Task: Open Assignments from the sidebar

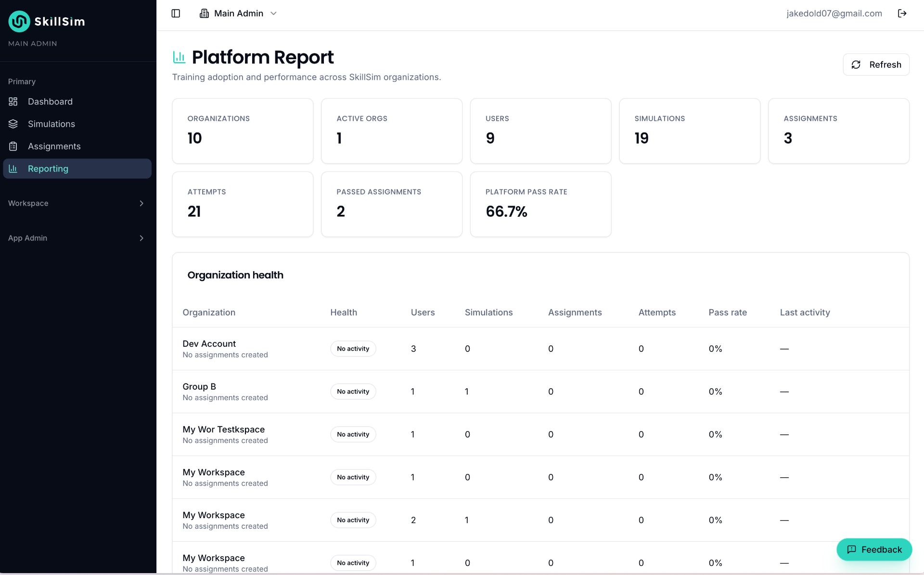Action: [x=77, y=146]
